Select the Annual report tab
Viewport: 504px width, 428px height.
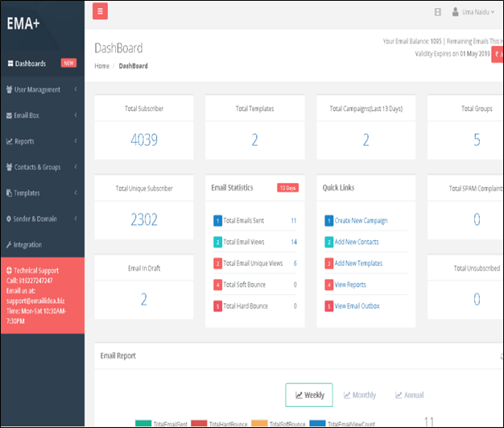pos(409,395)
